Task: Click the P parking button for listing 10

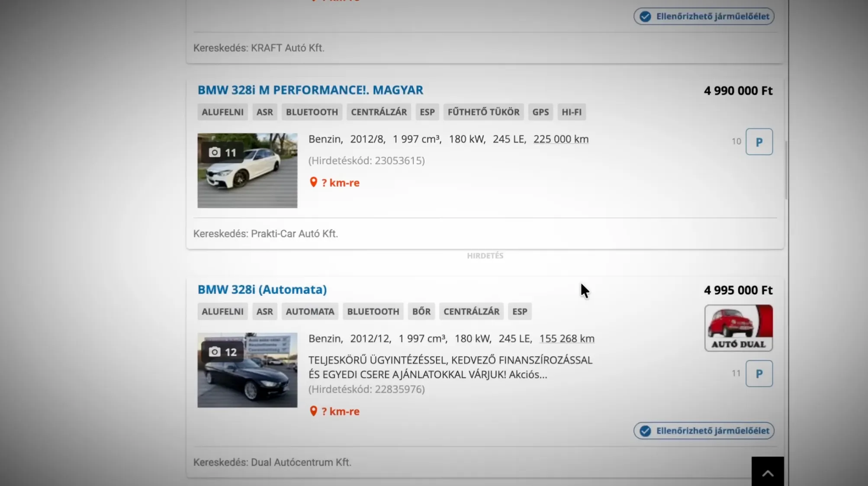Action: [x=759, y=142]
